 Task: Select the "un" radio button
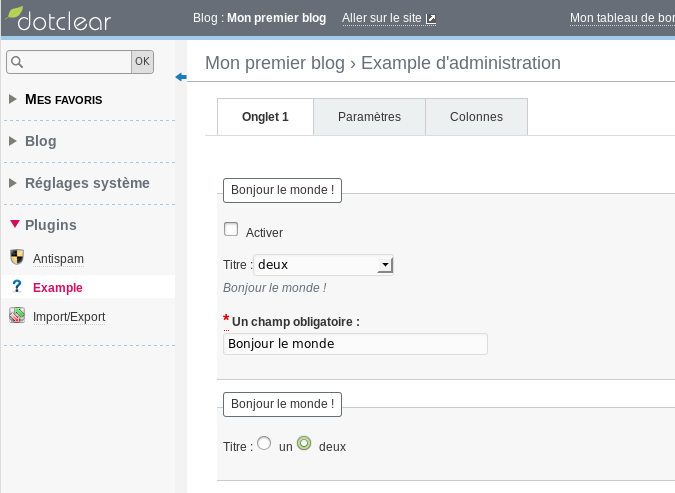click(x=264, y=443)
